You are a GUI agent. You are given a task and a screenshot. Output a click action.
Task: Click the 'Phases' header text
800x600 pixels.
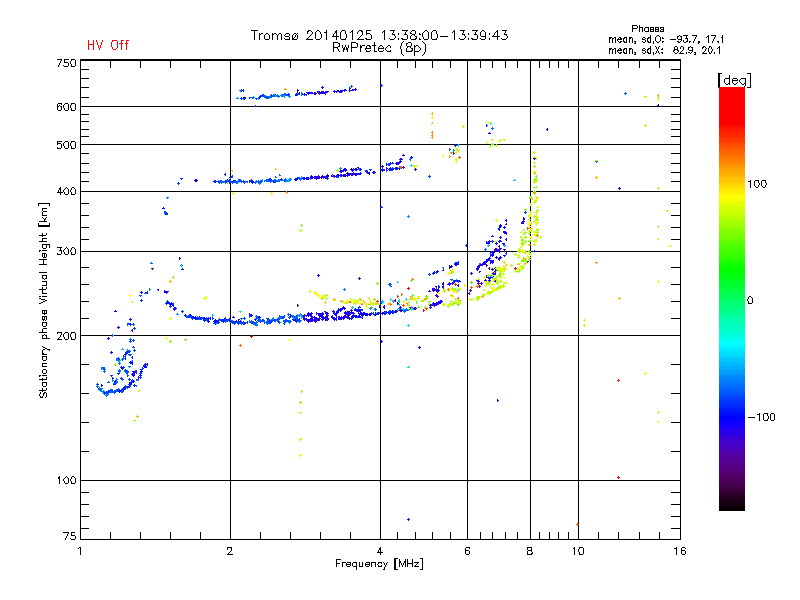click(647, 29)
